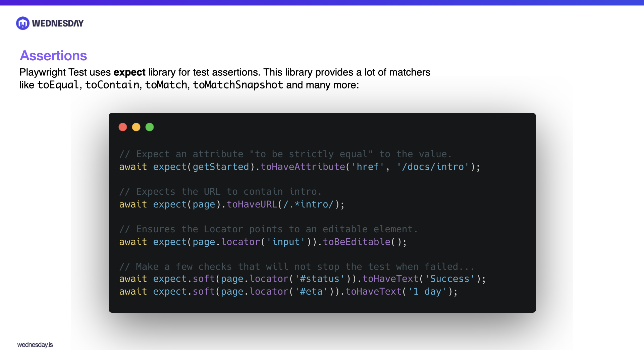Click toHaveURL in the code

point(252,204)
